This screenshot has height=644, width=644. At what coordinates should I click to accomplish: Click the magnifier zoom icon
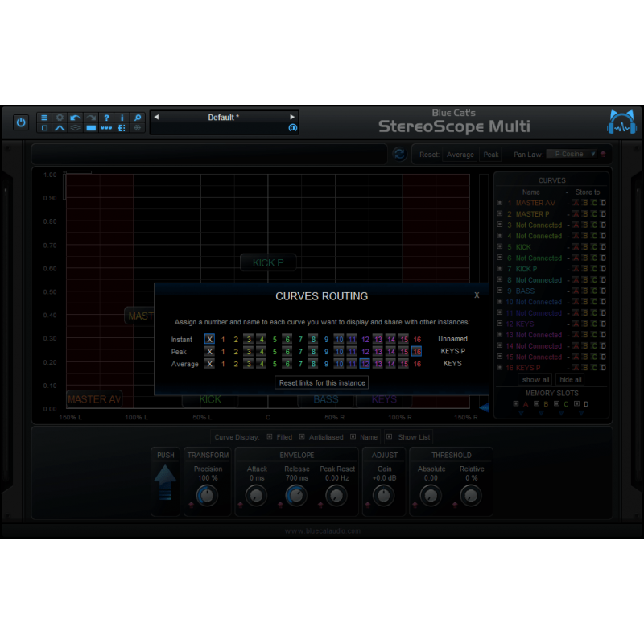(x=137, y=118)
